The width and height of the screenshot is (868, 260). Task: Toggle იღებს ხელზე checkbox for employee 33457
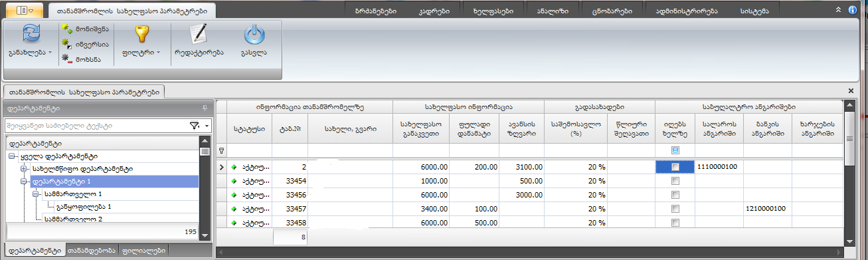pyautogui.click(x=675, y=209)
